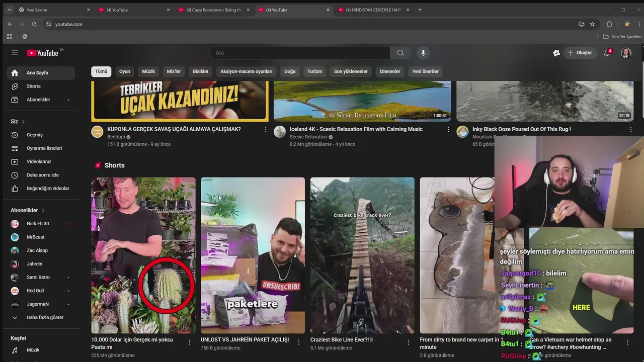Open Daha sonra izle
Image resolution: width=644 pixels, height=362 pixels.
[x=41, y=175]
